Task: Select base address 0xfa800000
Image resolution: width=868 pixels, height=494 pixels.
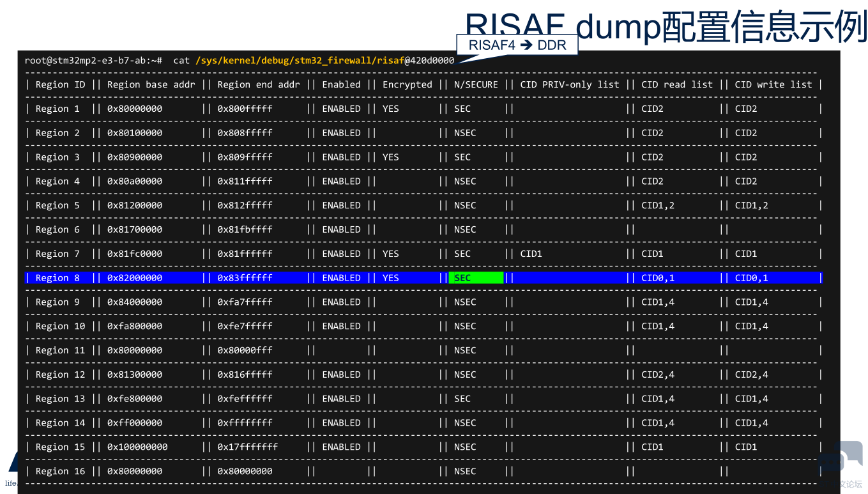Action: tap(135, 327)
